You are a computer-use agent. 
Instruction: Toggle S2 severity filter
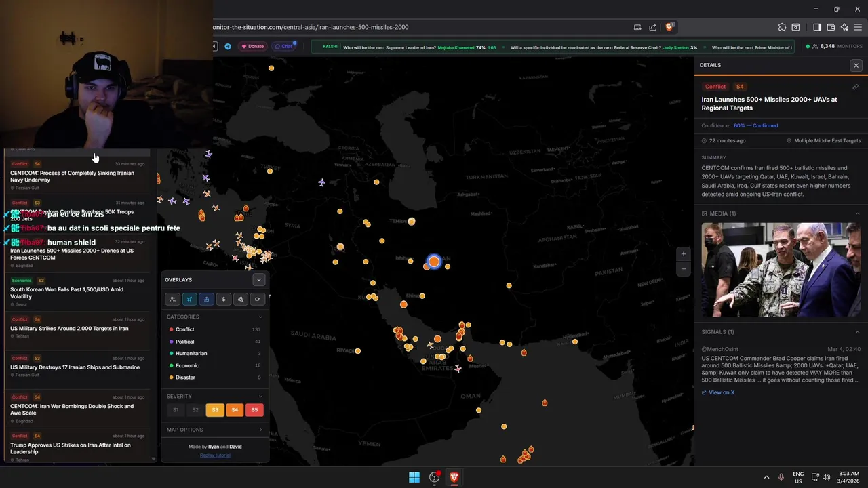click(195, 410)
